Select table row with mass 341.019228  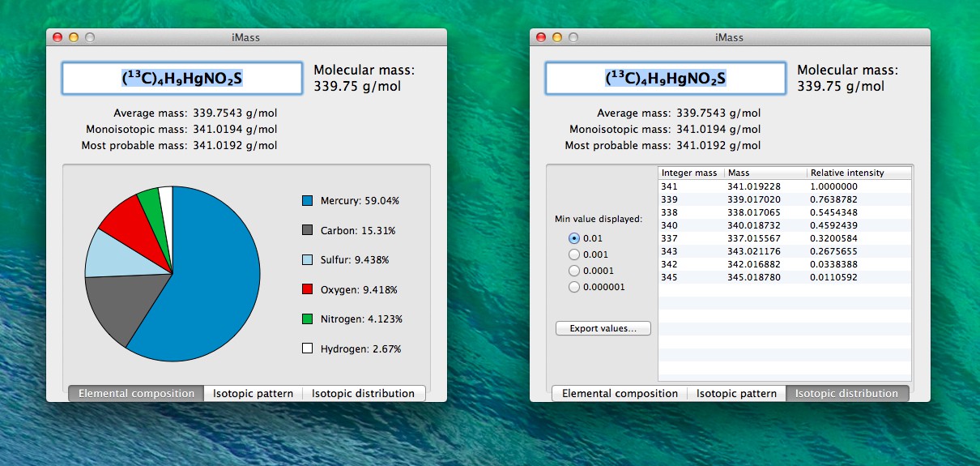[x=785, y=186]
